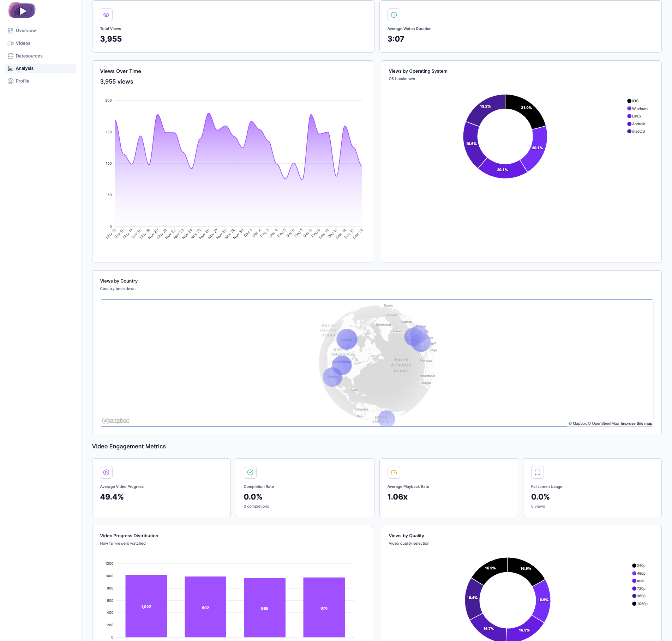Click the Canada bubble on the map
The width and height of the screenshot is (672, 641).
(347, 339)
